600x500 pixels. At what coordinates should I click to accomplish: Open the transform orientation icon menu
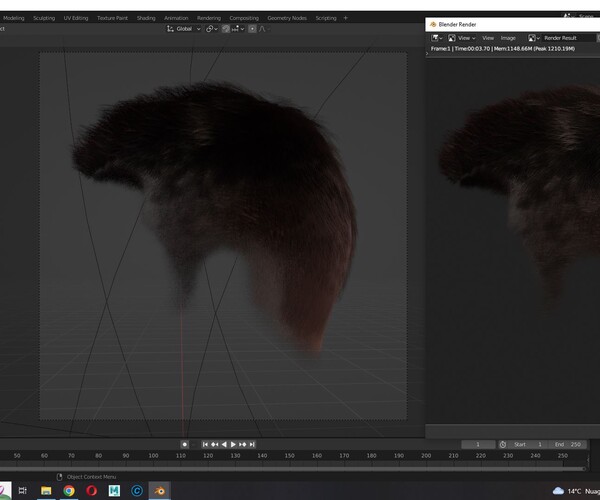click(170, 29)
